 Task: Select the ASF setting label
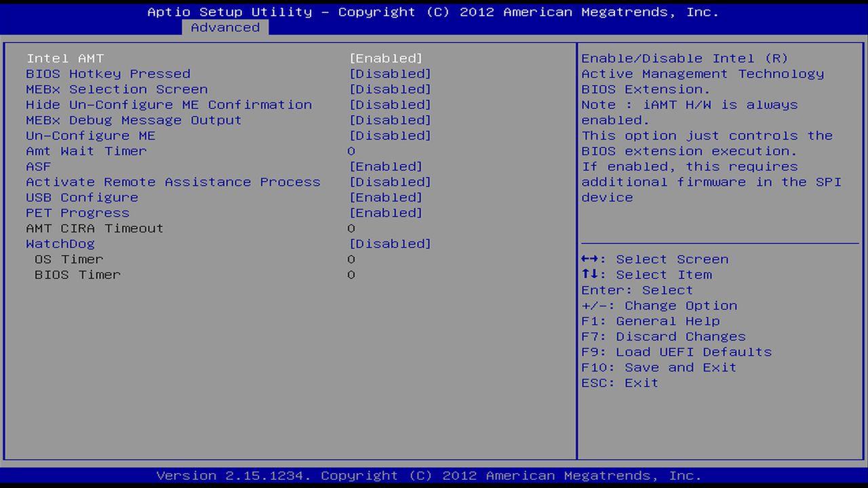point(39,167)
